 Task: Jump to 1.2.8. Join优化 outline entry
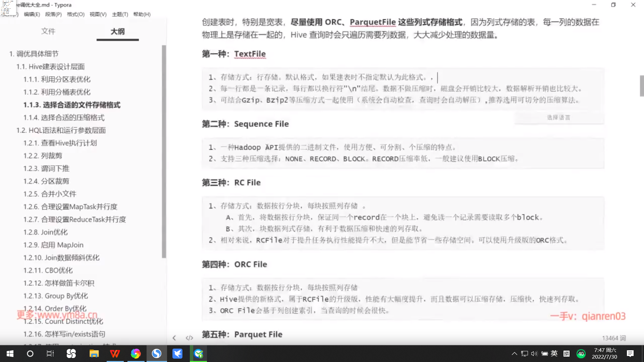45,232
